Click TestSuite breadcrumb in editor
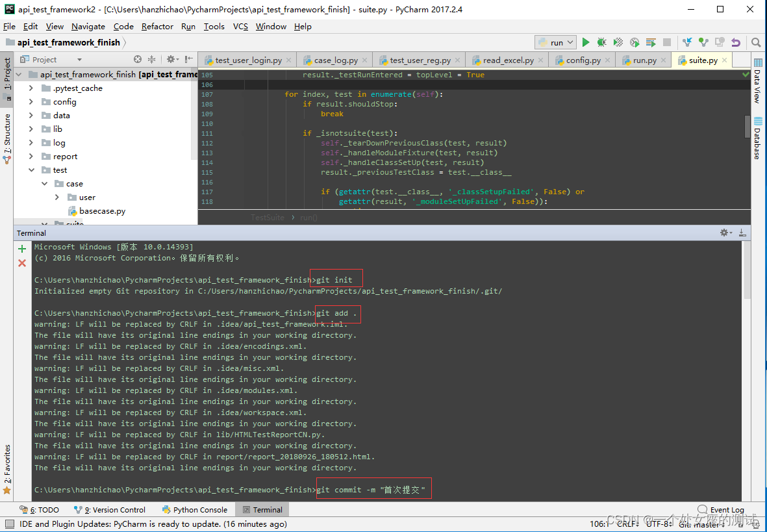 268,218
